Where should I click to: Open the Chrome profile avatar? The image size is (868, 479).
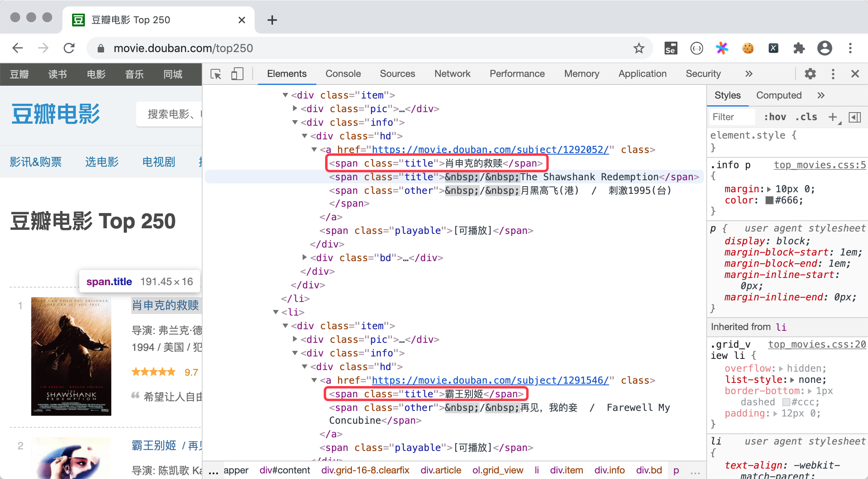[824, 48]
